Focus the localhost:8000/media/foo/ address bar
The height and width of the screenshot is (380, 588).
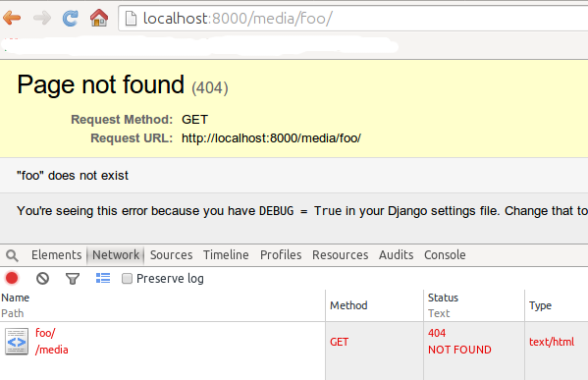(x=352, y=18)
